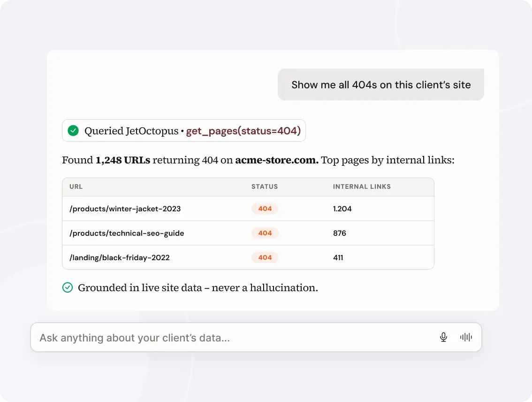Click the 411 internal links value
Viewport: 532px width, 402px height.
pyautogui.click(x=338, y=258)
